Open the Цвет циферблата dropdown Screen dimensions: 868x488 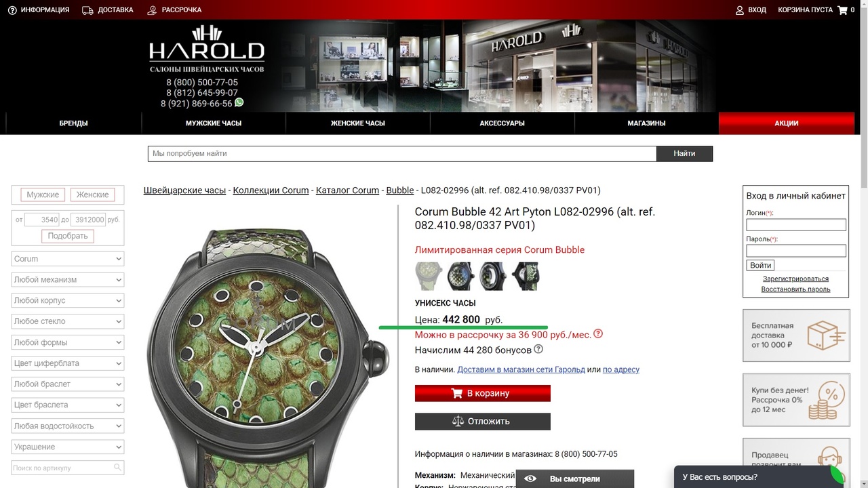(x=68, y=363)
